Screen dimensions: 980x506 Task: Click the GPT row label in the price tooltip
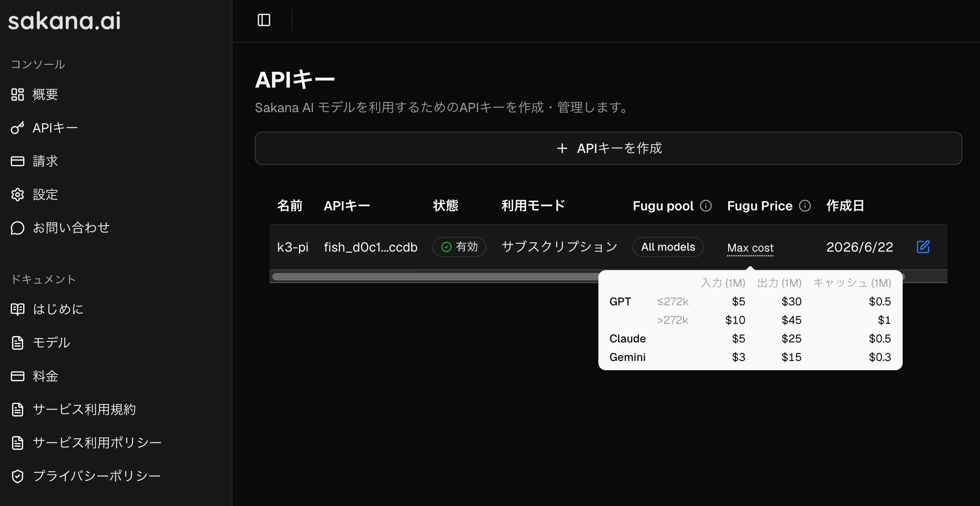tap(620, 302)
